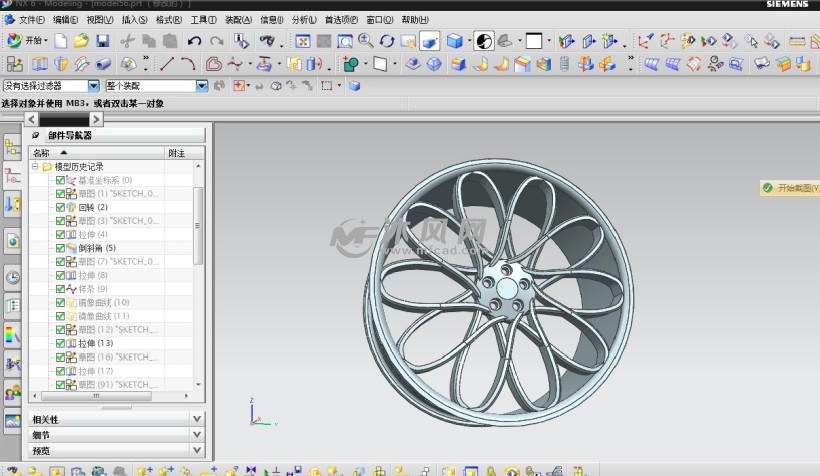This screenshot has width=820, height=476.
Task: Select the Unite boolean tool icon
Action: pos(351,64)
